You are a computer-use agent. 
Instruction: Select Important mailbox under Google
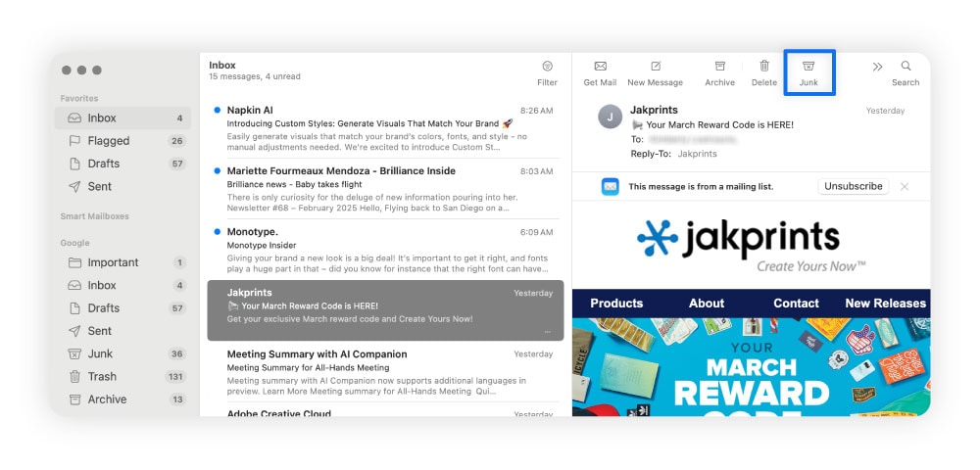point(113,262)
